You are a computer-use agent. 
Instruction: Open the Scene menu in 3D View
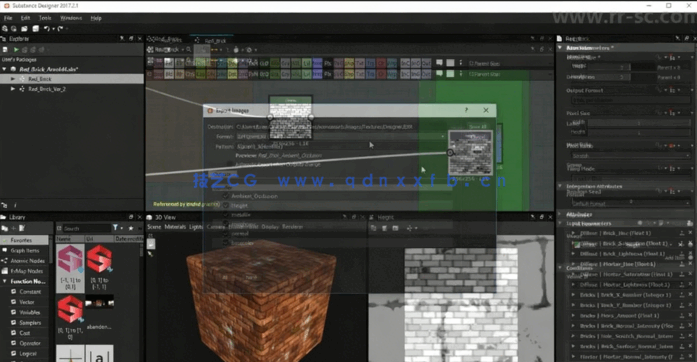pyautogui.click(x=154, y=227)
